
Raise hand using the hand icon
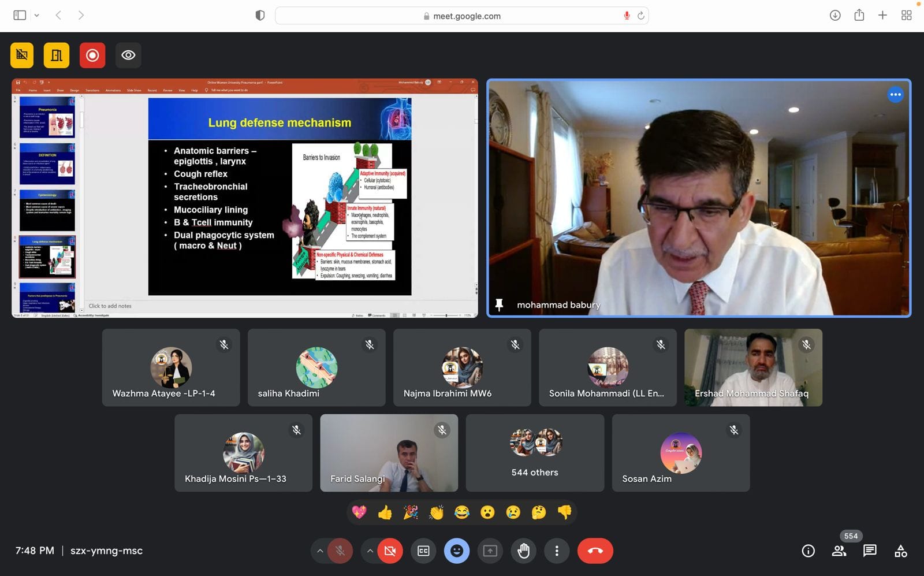coord(523,551)
